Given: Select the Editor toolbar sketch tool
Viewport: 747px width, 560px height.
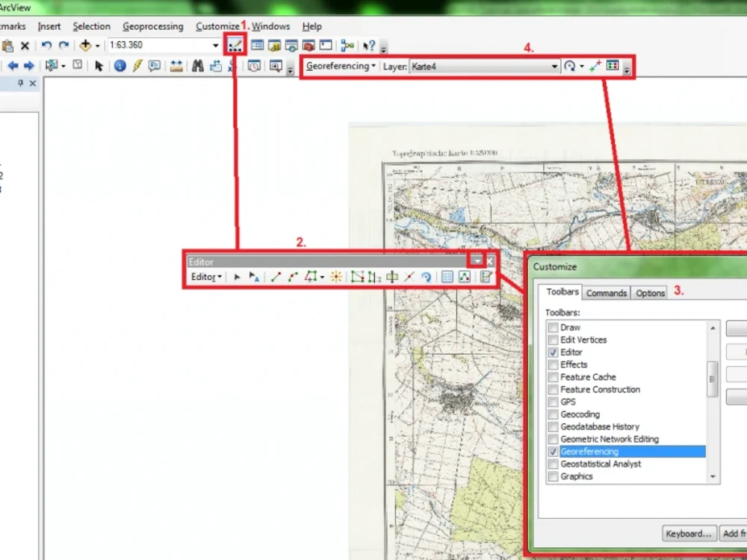Looking at the screenshot, I should [276, 276].
